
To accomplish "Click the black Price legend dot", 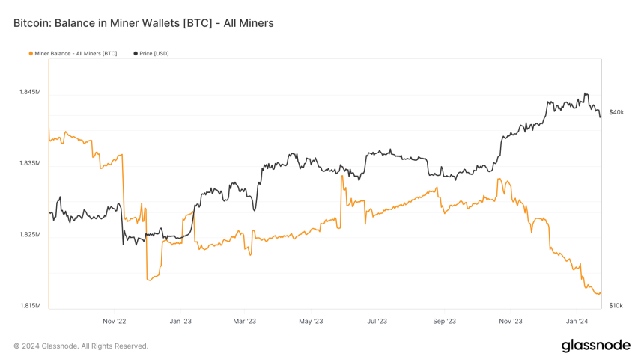I will 136,53.
